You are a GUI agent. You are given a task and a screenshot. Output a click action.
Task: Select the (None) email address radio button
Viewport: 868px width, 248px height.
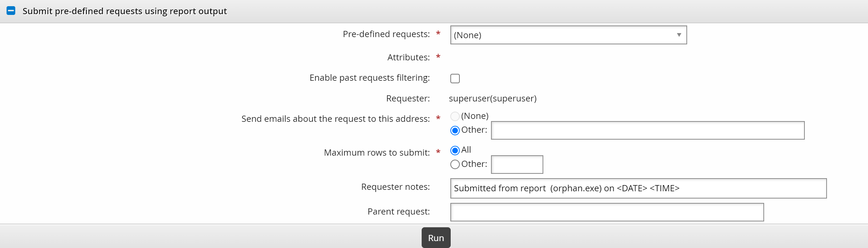(x=455, y=116)
